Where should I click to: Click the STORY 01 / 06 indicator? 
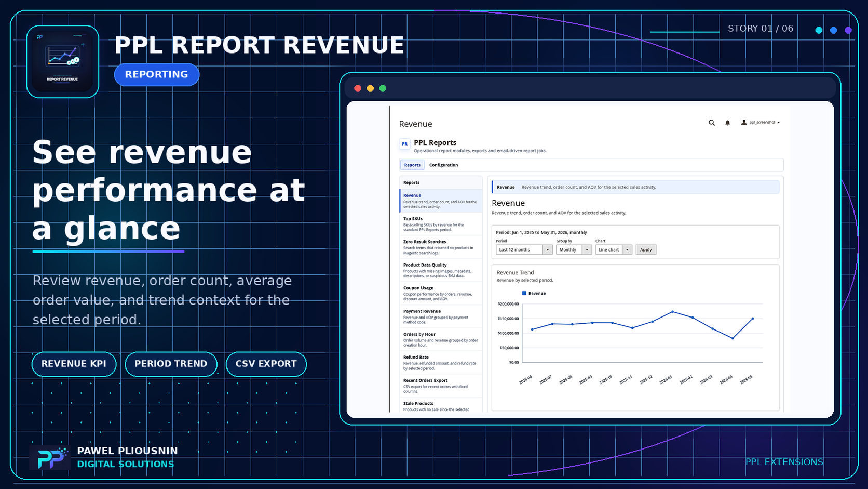(761, 29)
